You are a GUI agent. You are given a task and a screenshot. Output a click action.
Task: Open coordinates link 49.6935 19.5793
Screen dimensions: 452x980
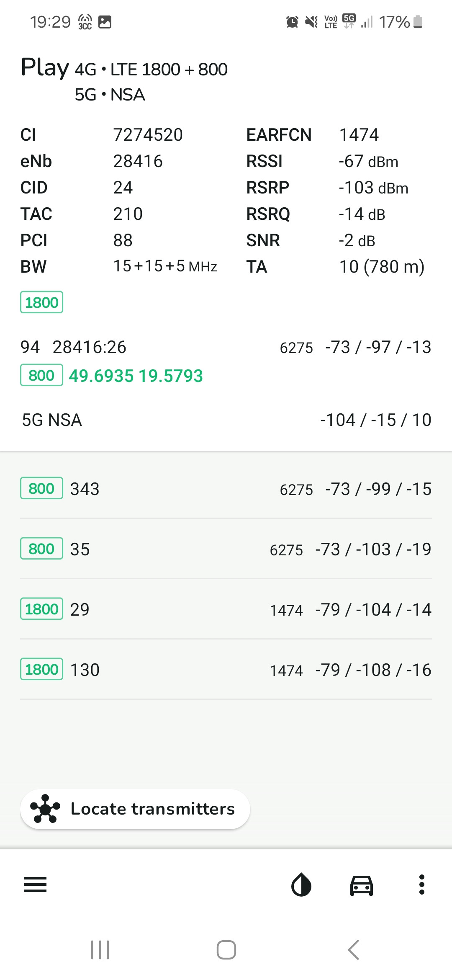click(x=136, y=376)
